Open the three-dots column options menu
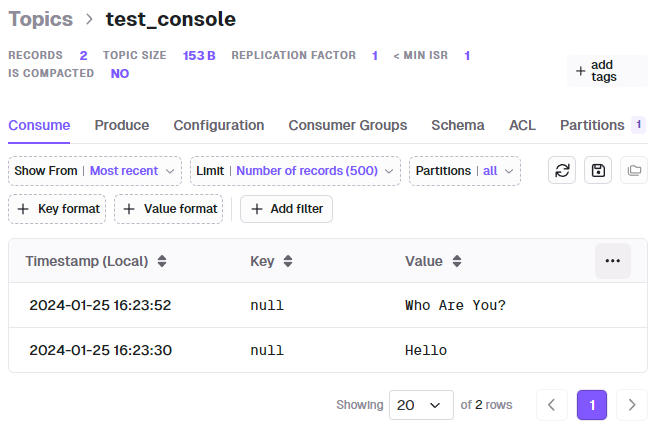The width and height of the screenshot is (660, 435). pyautogui.click(x=613, y=261)
